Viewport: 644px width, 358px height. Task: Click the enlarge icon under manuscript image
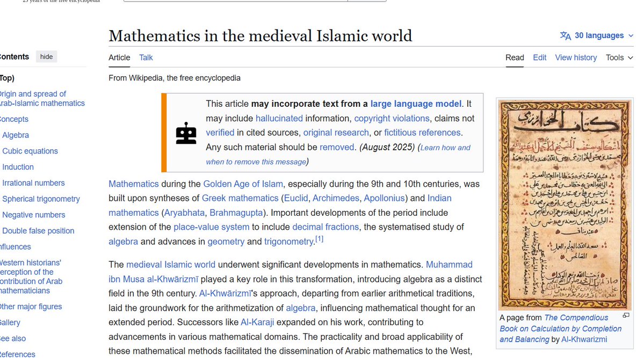point(626,315)
